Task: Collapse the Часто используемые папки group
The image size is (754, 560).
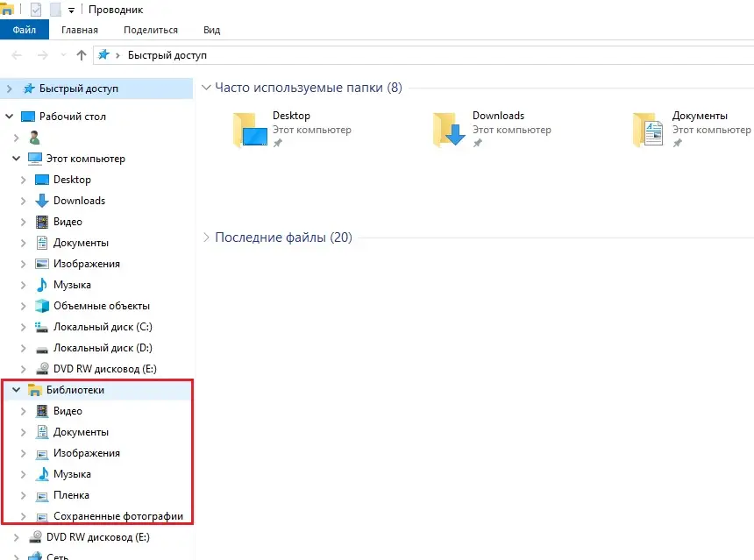Action: pos(206,88)
